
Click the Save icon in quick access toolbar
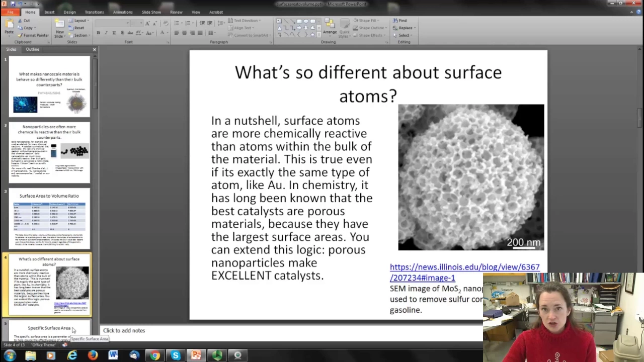(x=13, y=4)
